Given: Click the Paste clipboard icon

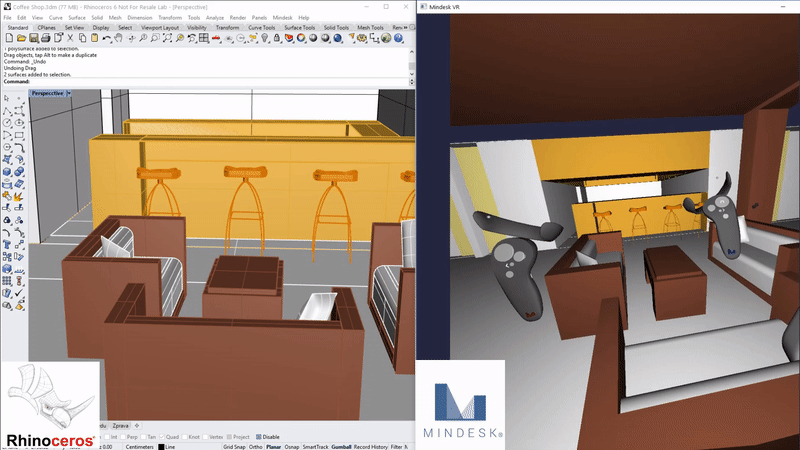Looking at the screenshot, I should [x=94, y=38].
